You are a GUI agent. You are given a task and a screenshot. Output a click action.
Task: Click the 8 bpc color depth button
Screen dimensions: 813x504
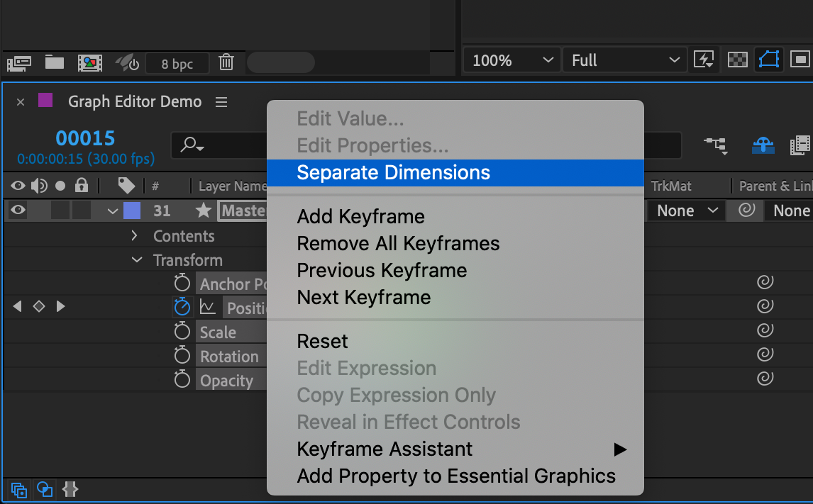(x=177, y=62)
